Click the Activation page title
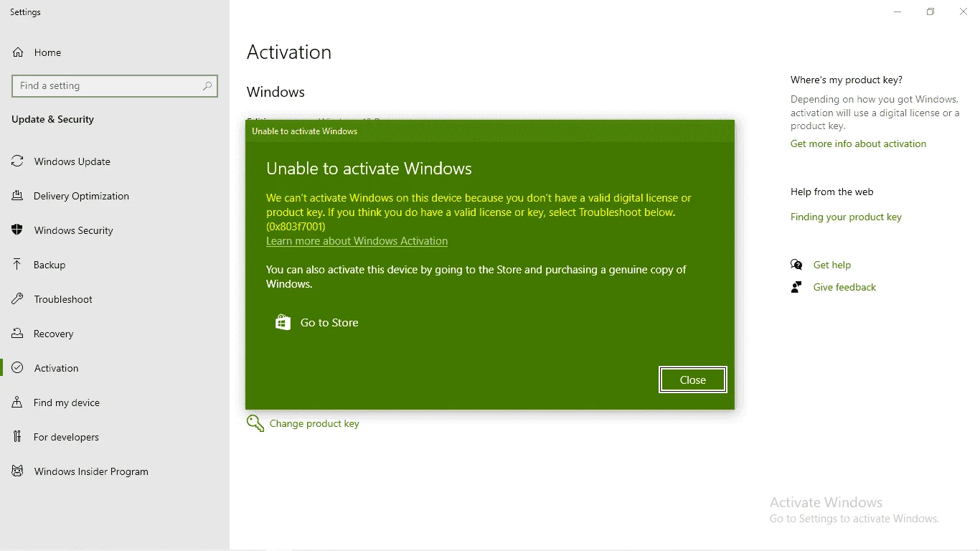Image resolution: width=980 pixels, height=551 pixels. click(289, 52)
